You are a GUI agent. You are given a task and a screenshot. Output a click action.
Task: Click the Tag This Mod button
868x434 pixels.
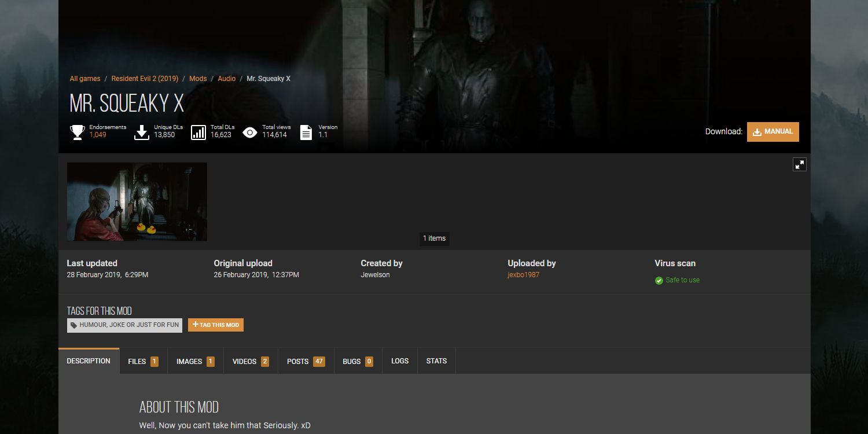pos(216,325)
